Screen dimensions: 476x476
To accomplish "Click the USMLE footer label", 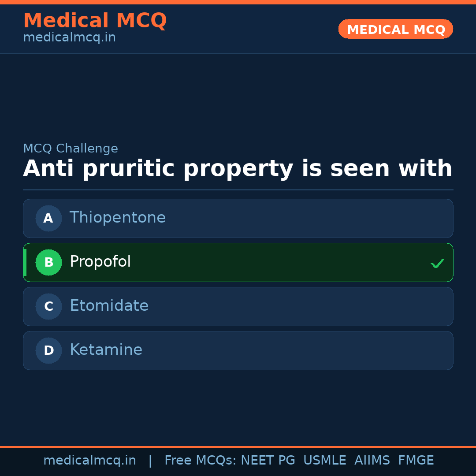I will 324,461.
